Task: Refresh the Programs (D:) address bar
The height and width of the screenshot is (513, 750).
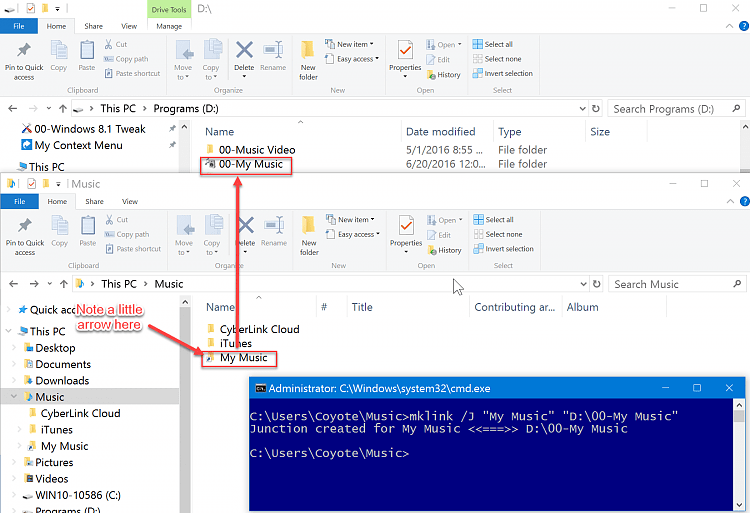Action: 596,109
